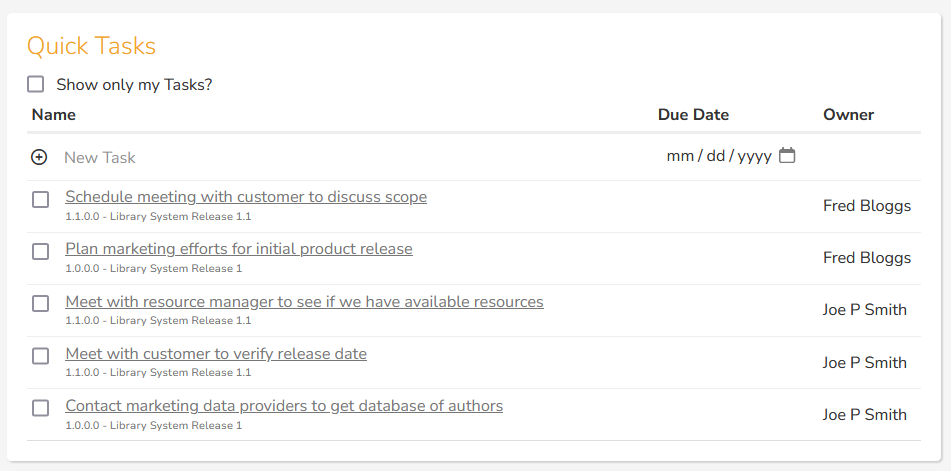Check off Schedule meeting with customer task

coord(40,200)
